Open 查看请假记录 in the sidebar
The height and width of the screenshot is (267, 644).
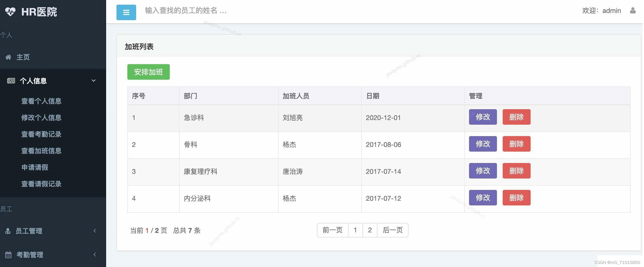click(41, 184)
